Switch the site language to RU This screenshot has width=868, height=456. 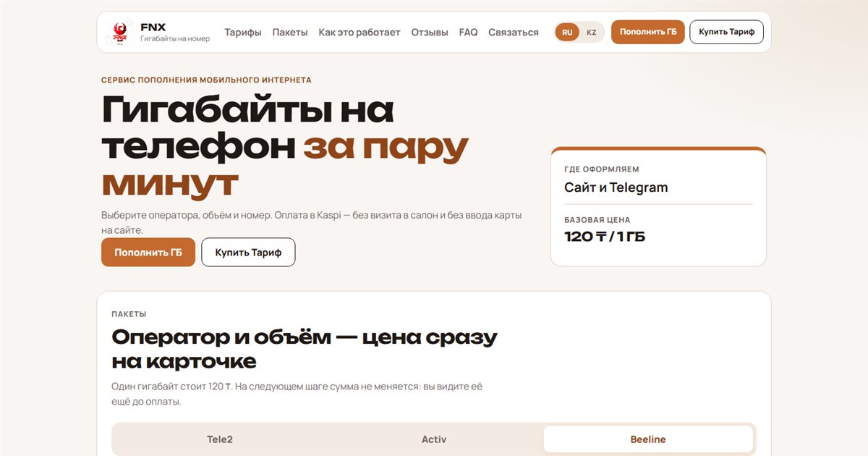coord(567,33)
